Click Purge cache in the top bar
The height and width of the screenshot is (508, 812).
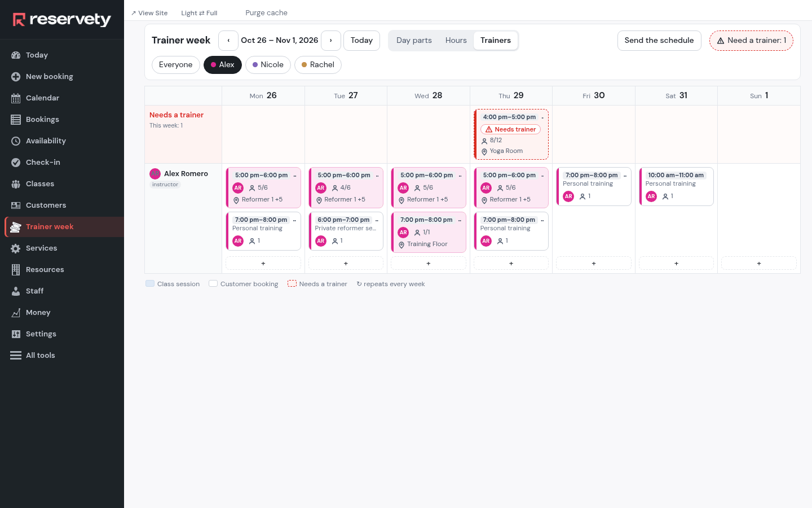pyautogui.click(x=267, y=13)
